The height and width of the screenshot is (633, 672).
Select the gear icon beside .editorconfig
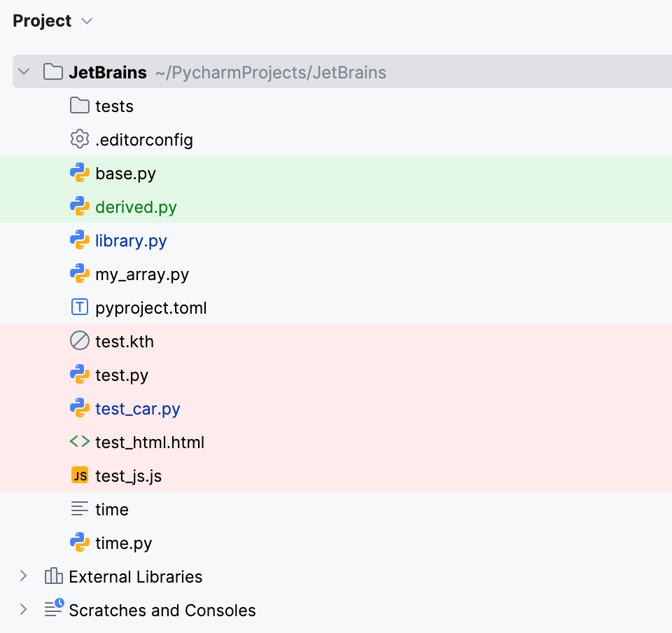(80, 139)
